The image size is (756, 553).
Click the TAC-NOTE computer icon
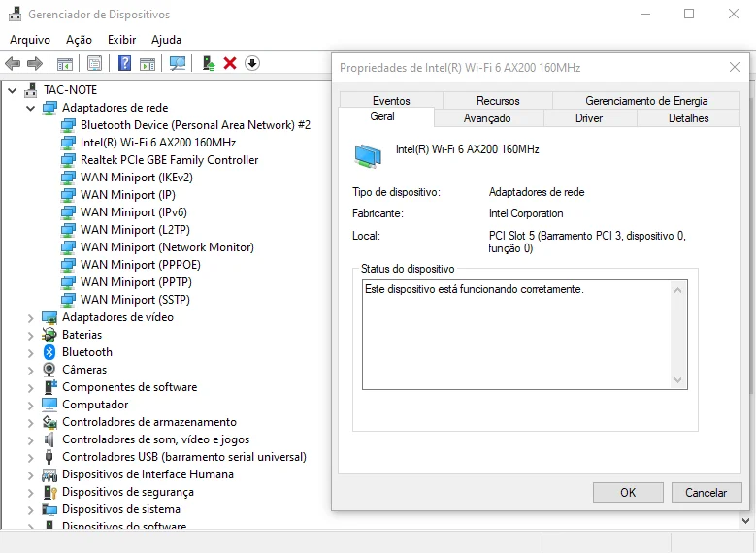pyautogui.click(x=30, y=90)
